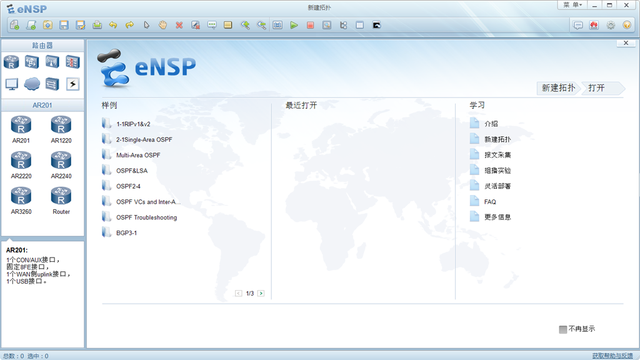
Task: Open sample 2-1Single-Area OSPF
Action: click(x=137, y=139)
